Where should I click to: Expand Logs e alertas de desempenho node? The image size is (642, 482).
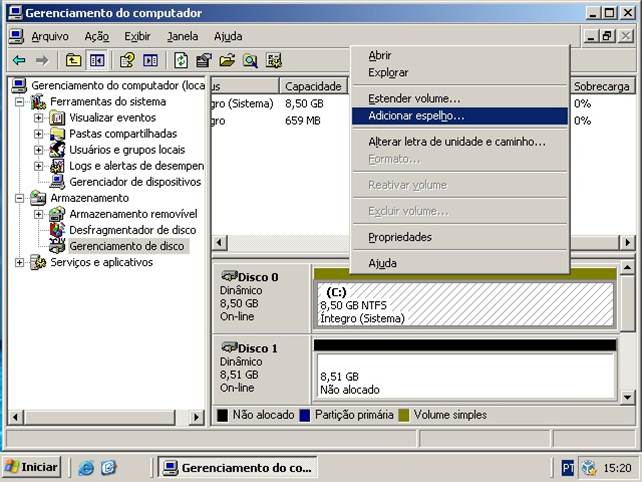click(x=38, y=166)
